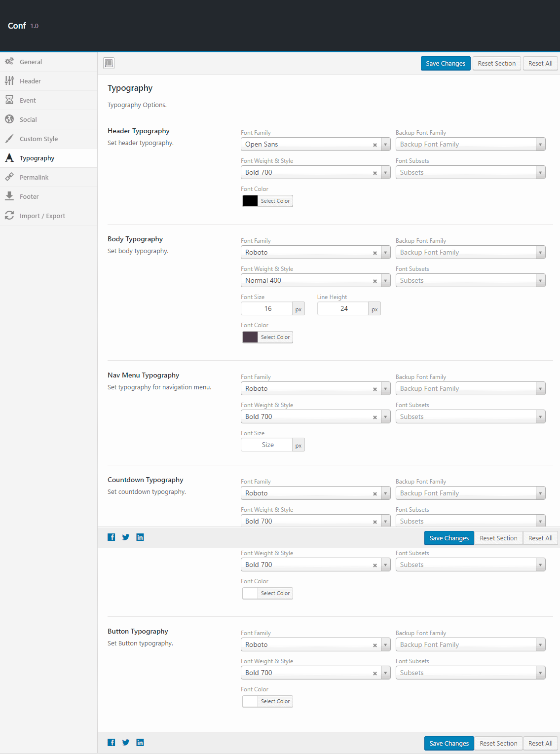The width and height of the screenshot is (560, 754).
Task: Open Body Font Weight Normal 400 dropdown
Action: (385, 281)
